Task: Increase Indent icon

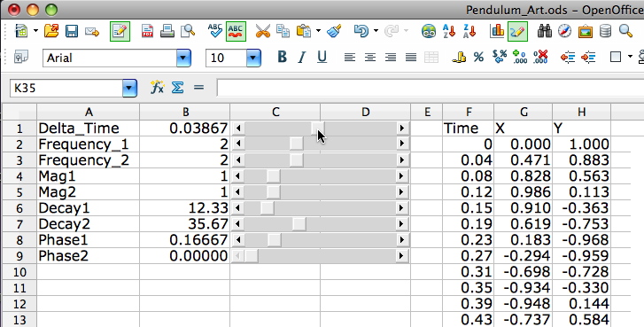Action: coord(588,57)
